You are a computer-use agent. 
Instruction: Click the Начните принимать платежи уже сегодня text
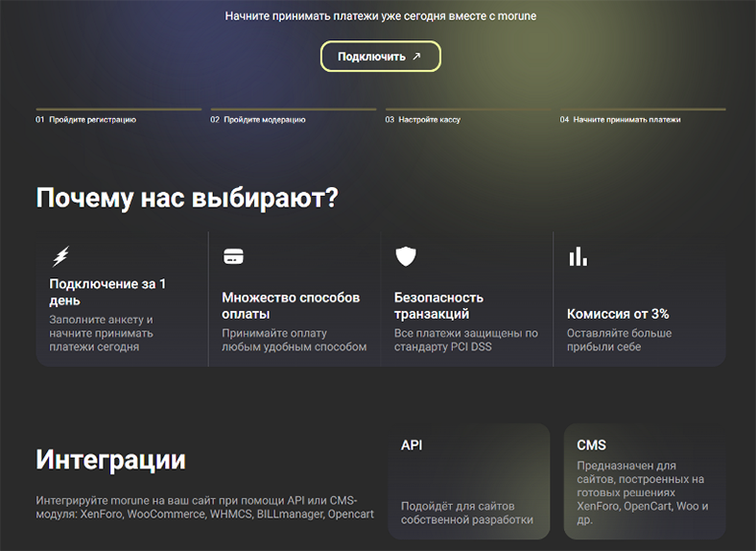click(381, 16)
